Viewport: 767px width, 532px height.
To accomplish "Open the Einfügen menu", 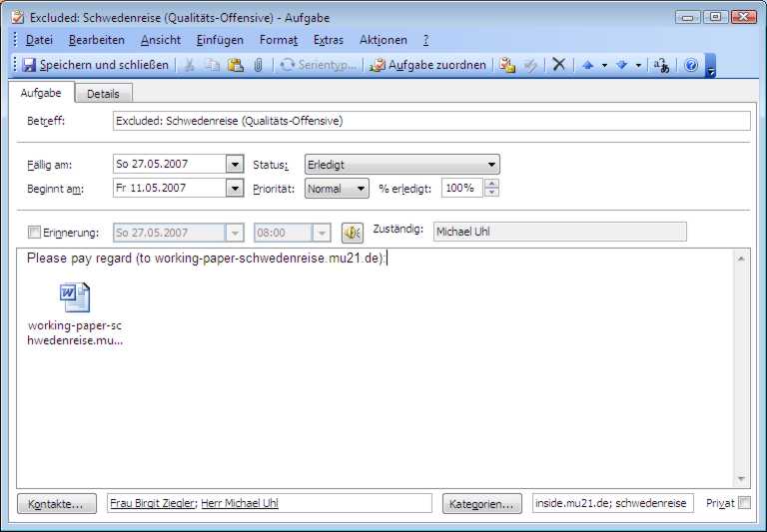I will 220,40.
